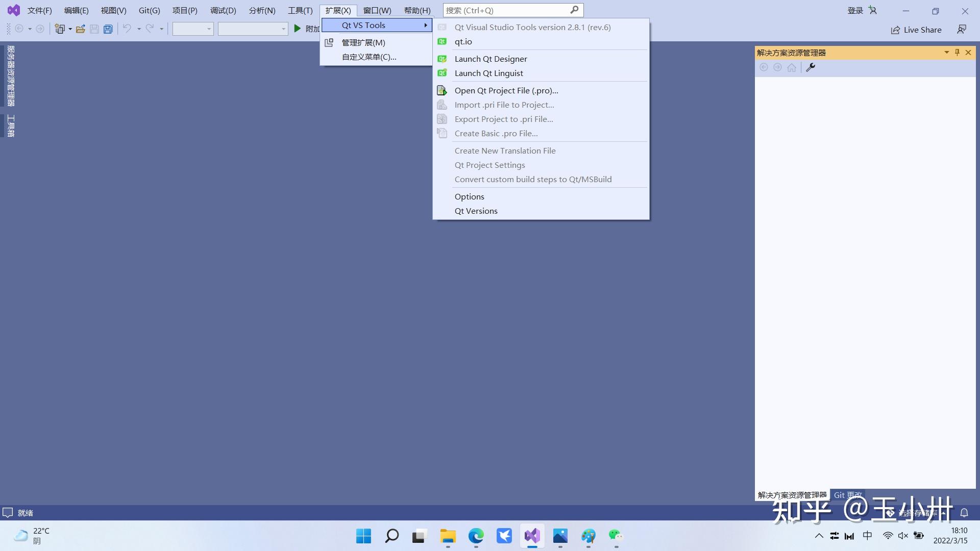The image size is (980, 551).
Task: Open the 文件(F) menu
Action: point(39,10)
